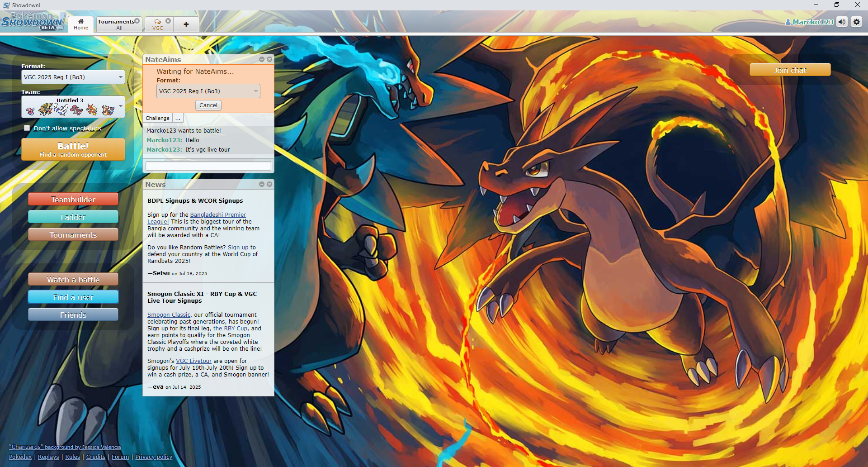Click the BDPL Signups & WCOR Signups headline

tap(195, 201)
